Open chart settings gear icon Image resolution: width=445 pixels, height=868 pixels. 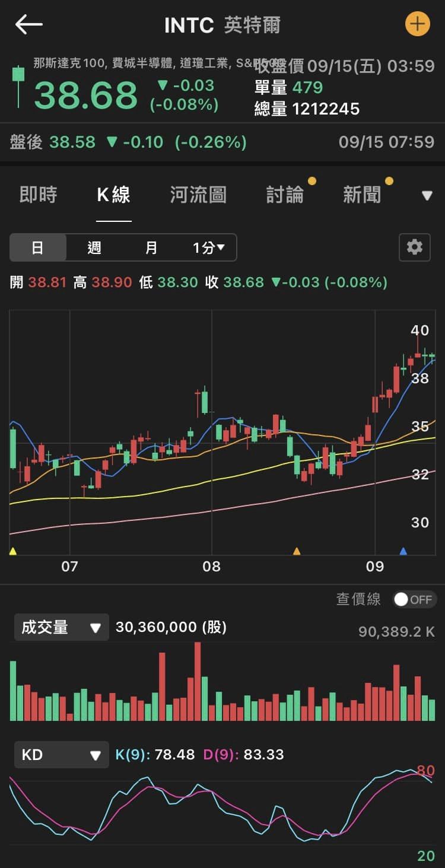(414, 247)
